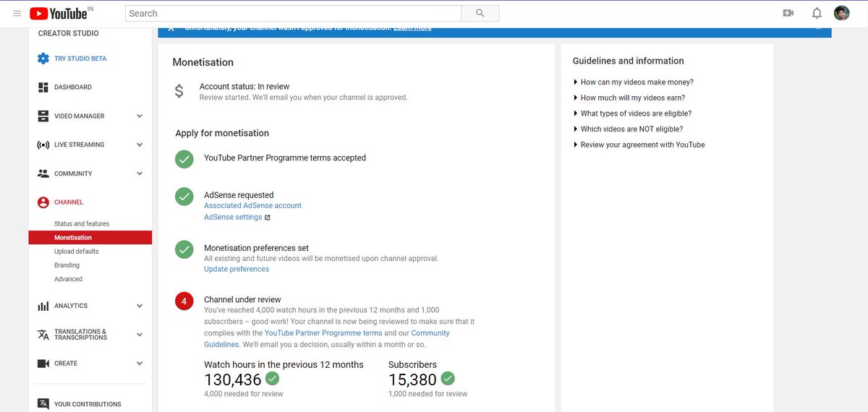Click the Translations & Transcriptions icon
Viewport: 868px width, 412px height.
pos(43,335)
